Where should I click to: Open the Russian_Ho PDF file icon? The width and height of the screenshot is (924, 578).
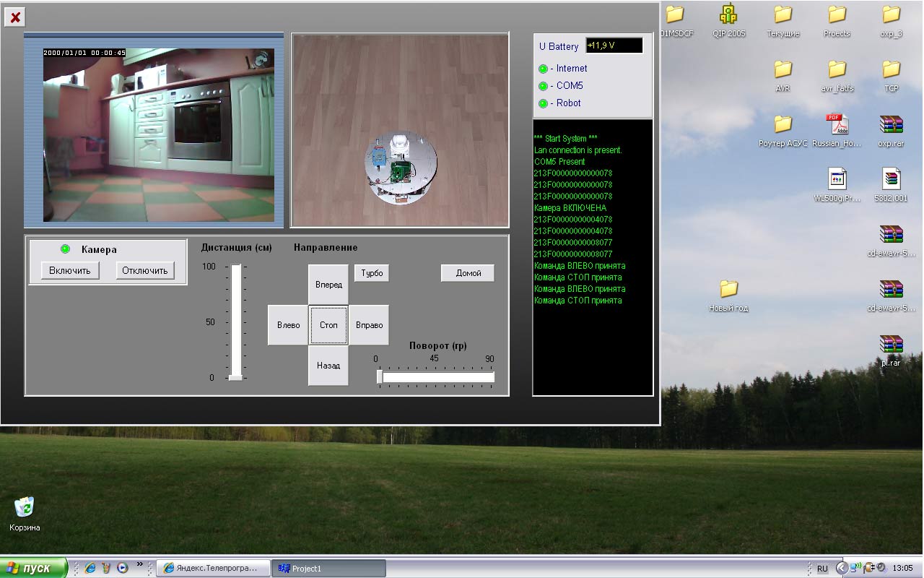coord(836,125)
